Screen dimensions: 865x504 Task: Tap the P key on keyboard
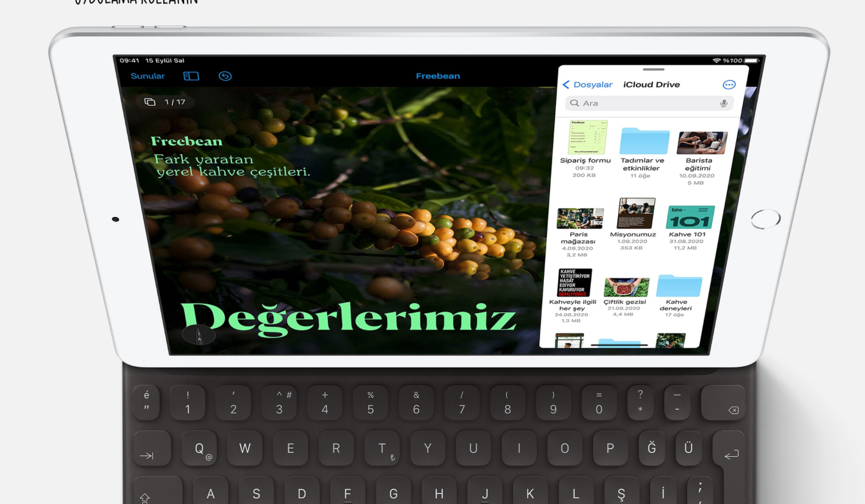[x=610, y=448]
